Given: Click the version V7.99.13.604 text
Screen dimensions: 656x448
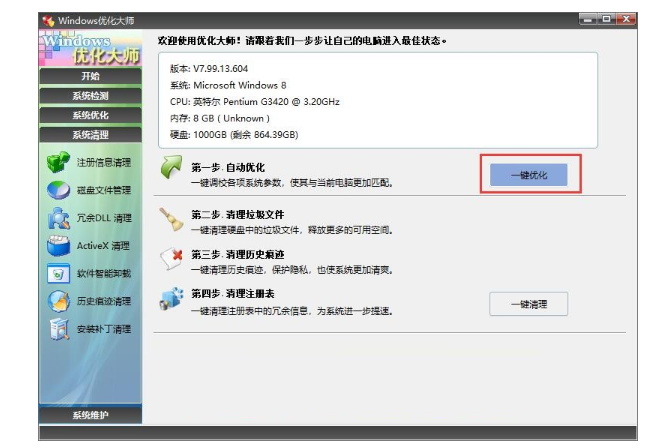Looking at the screenshot, I should coord(209,69).
